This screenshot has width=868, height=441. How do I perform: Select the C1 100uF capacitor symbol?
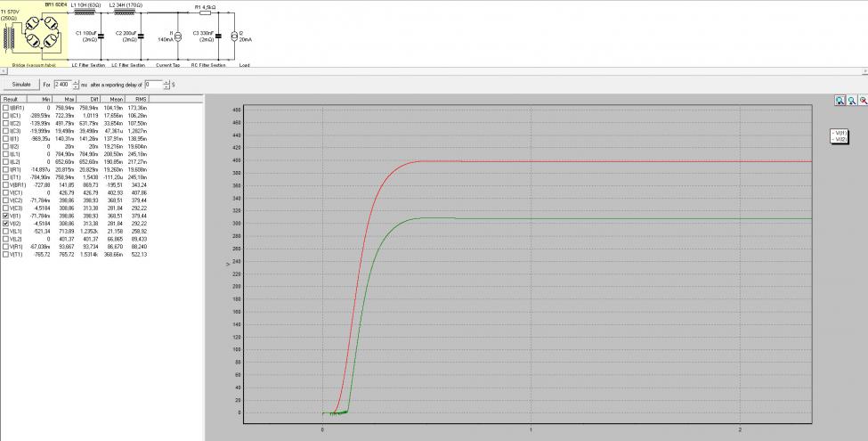101,36
